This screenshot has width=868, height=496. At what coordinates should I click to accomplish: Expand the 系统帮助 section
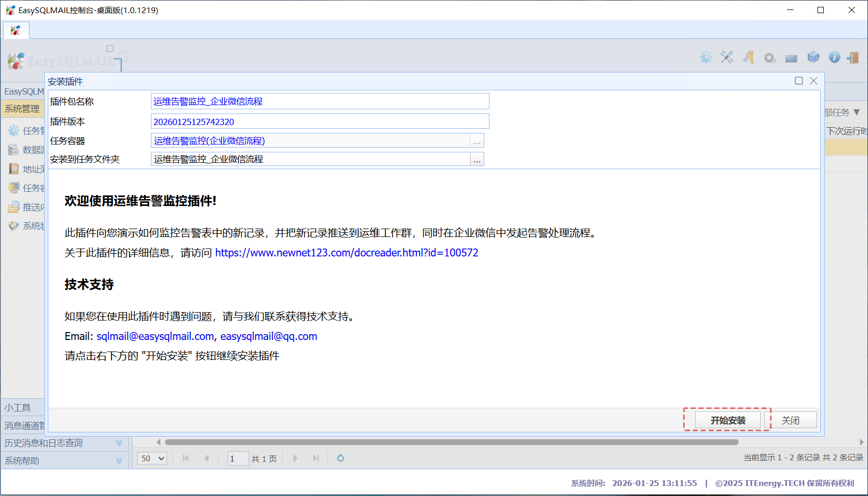[x=119, y=461]
